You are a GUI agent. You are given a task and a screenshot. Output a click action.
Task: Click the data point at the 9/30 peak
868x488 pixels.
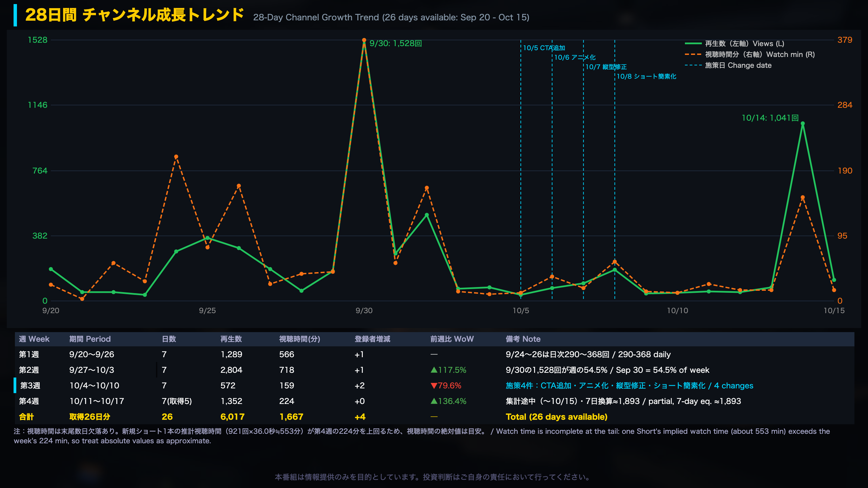(364, 40)
